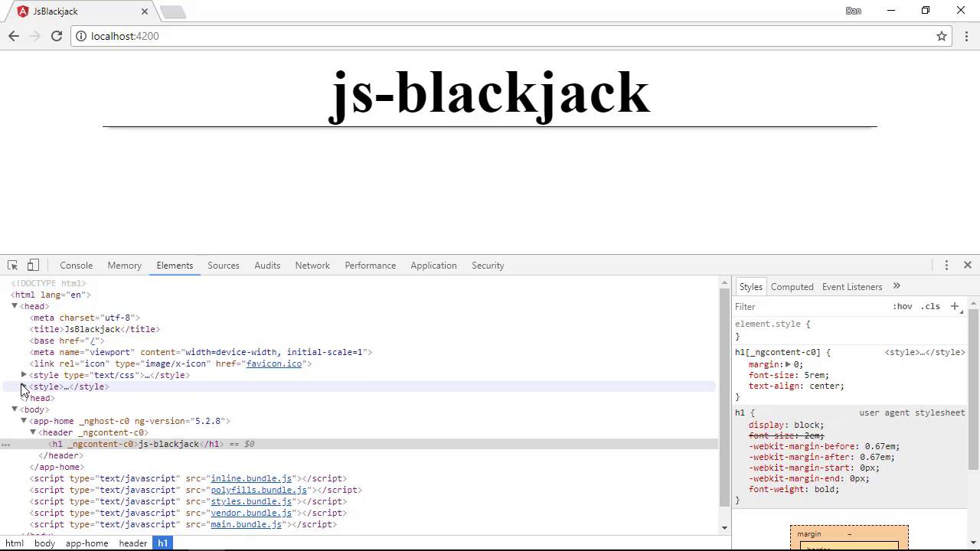Toggle device toolbar in DevTools
This screenshot has height=551, width=980.
[33, 265]
